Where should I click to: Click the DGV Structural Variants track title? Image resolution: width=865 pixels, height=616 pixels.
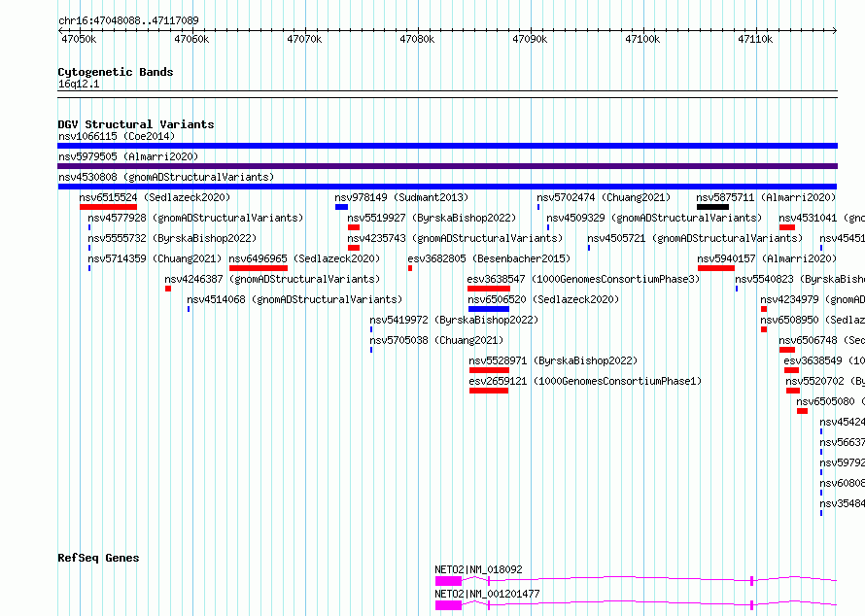[x=136, y=124]
